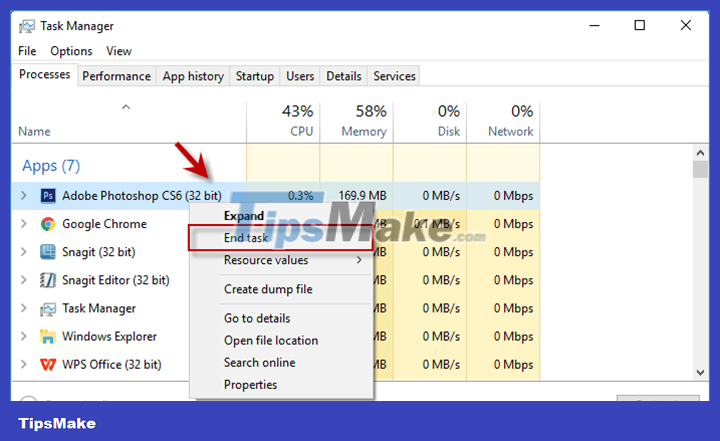This screenshot has height=441, width=720.
Task: Select the Processes tab
Action: [45, 74]
